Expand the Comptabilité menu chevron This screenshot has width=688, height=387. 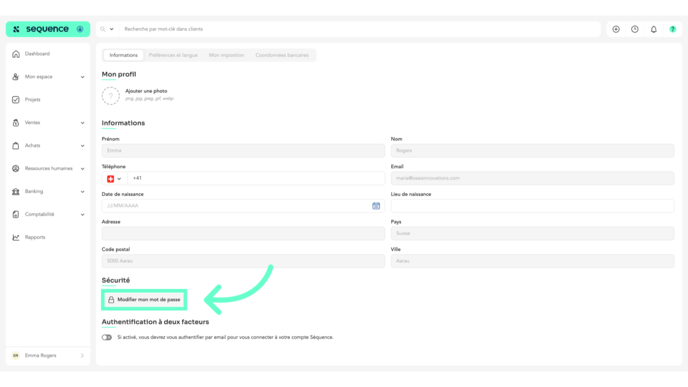pos(82,215)
